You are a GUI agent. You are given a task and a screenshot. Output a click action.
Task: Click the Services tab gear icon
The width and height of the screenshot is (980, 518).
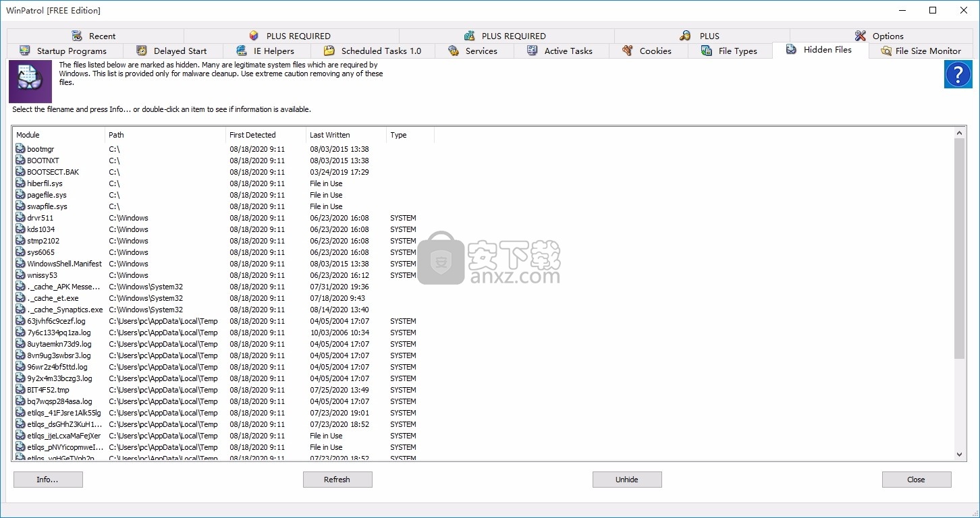[x=454, y=51]
